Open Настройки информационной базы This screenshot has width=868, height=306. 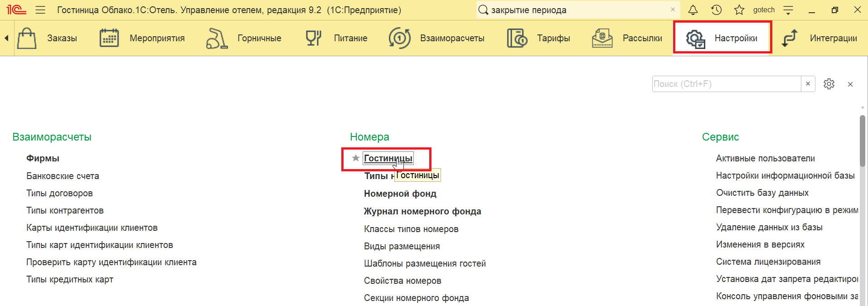[x=786, y=175]
